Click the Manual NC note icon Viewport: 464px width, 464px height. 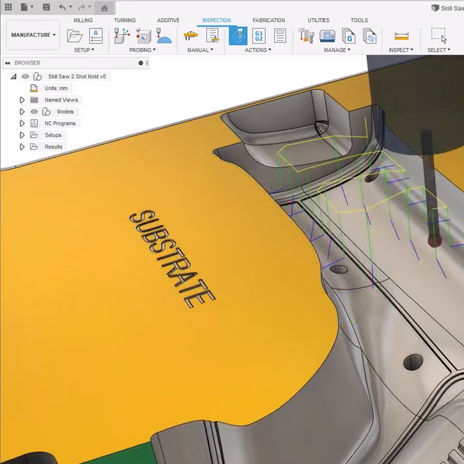[x=212, y=36]
